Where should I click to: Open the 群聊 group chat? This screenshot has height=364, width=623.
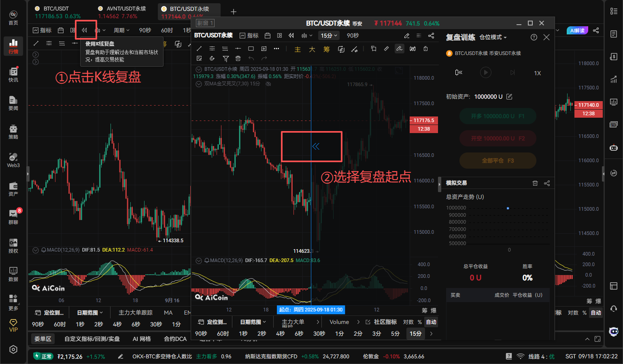13,217
